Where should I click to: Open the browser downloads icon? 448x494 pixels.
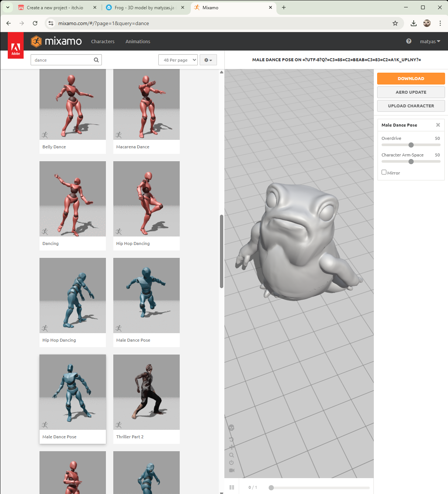coord(414,23)
